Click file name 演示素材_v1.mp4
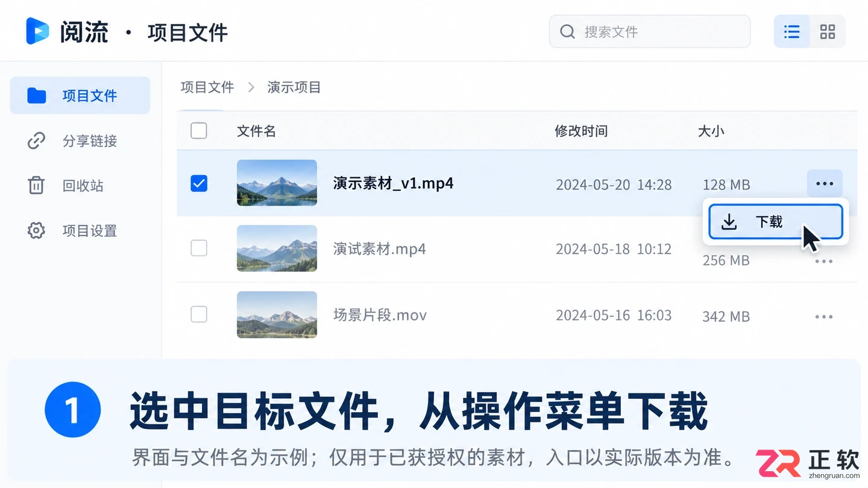Image resolution: width=868 pixels, height=488 pixels. [393, 183]
